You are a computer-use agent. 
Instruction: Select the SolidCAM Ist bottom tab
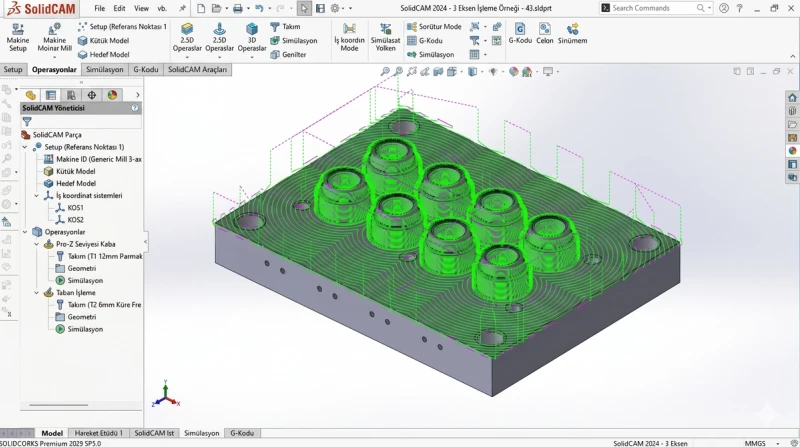[x=154, y=433]
